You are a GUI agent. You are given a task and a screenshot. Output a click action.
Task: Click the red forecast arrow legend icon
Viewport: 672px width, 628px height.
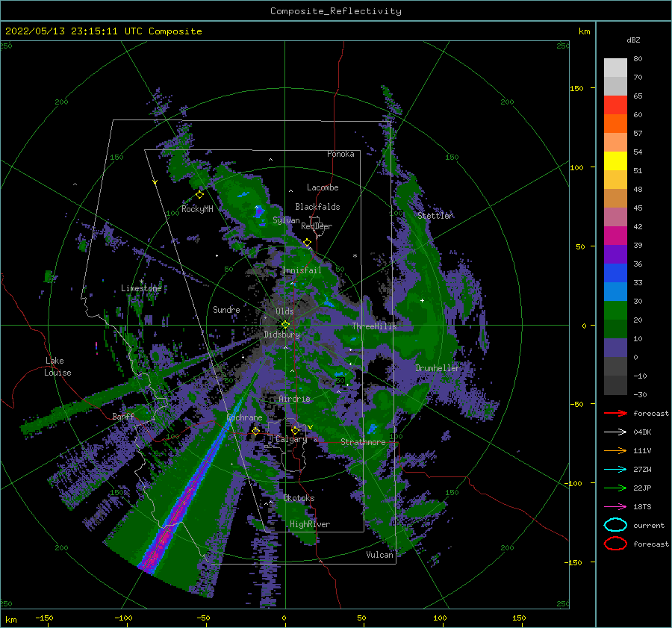click(615, 413)
